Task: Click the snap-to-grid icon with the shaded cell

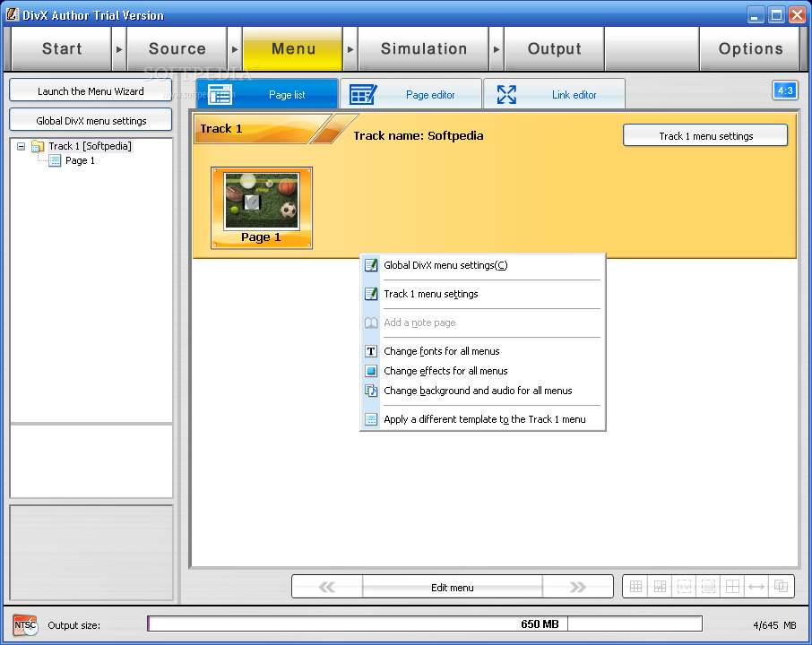Action: [660, 587]
